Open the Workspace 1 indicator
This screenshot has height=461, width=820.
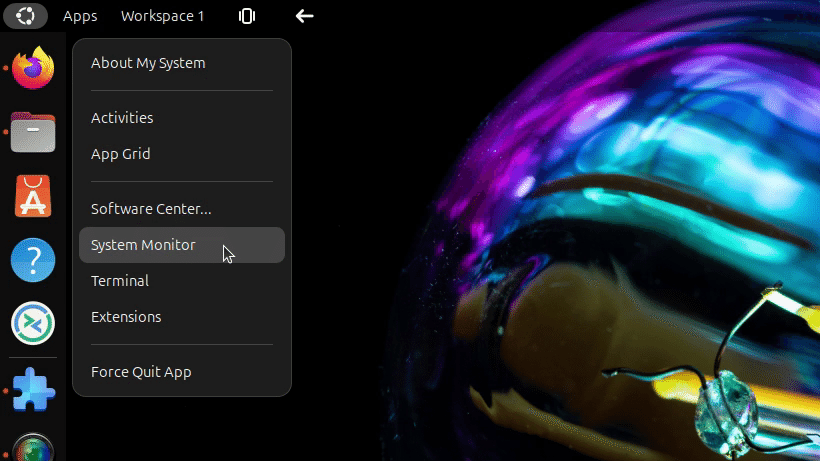point(163,16)
